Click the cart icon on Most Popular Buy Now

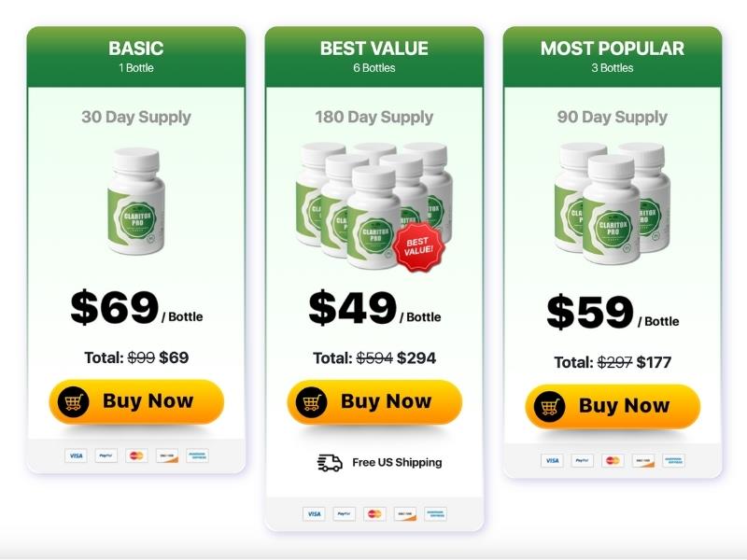point(549,406)
